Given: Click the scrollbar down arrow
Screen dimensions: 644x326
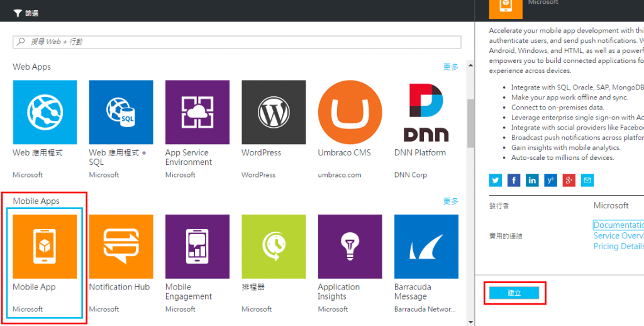Looking at the screenshot, I should (470, 322).
